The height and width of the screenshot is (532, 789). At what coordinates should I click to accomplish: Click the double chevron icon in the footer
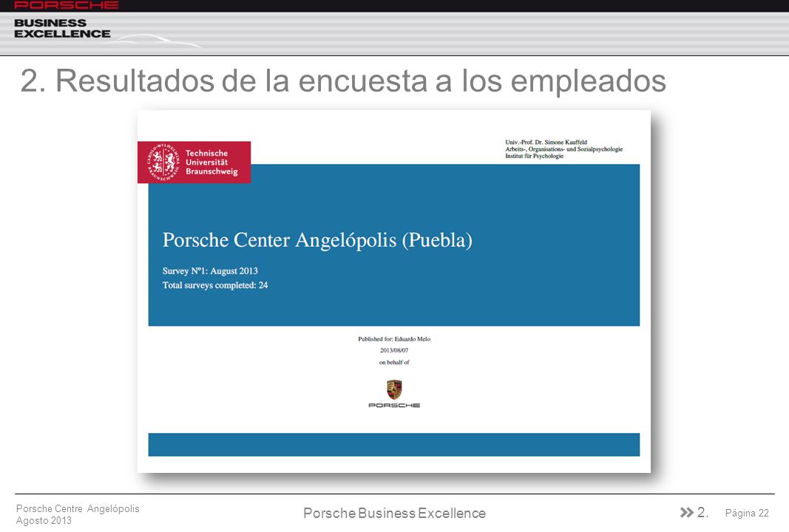[686, 512]
